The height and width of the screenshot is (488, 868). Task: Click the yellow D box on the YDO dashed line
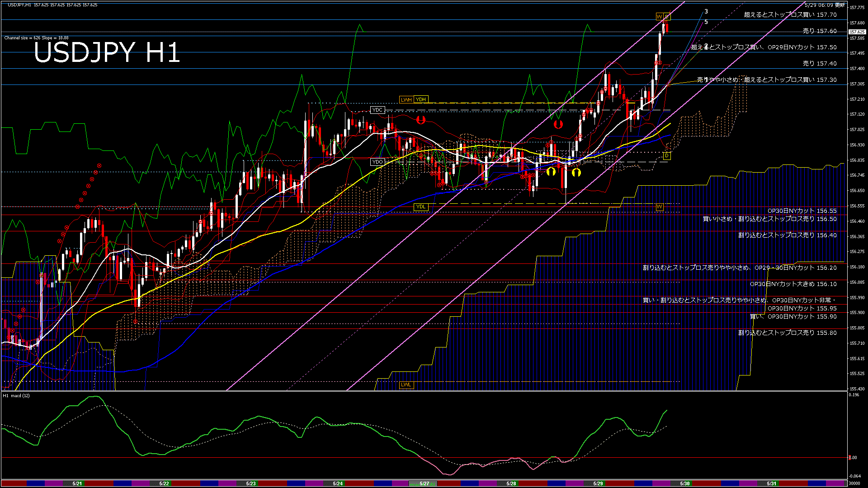667,156
